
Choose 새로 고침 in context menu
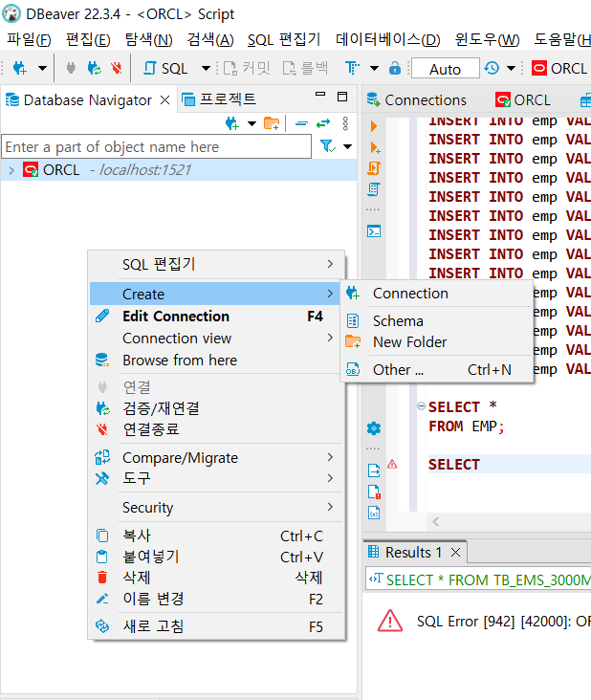217,626
